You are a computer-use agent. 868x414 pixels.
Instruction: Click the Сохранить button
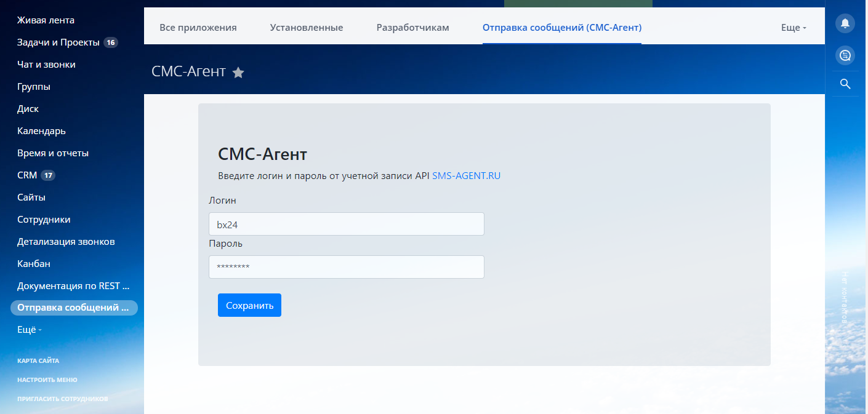[x=249, y=305]
